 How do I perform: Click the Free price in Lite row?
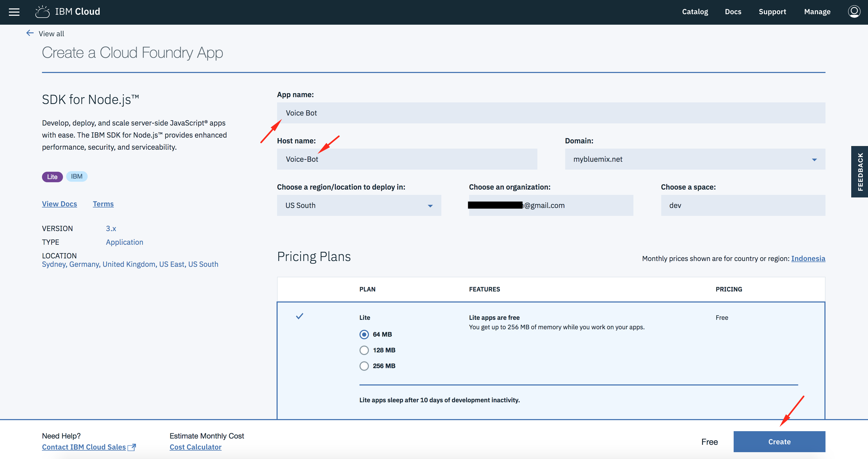[722, 318]
